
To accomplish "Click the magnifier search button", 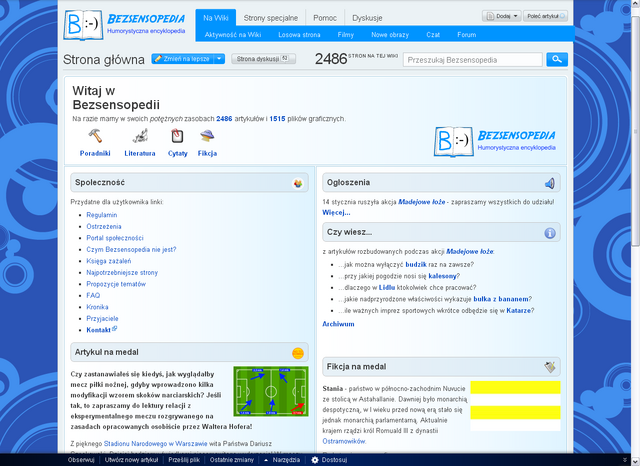I will pos(557,60).
